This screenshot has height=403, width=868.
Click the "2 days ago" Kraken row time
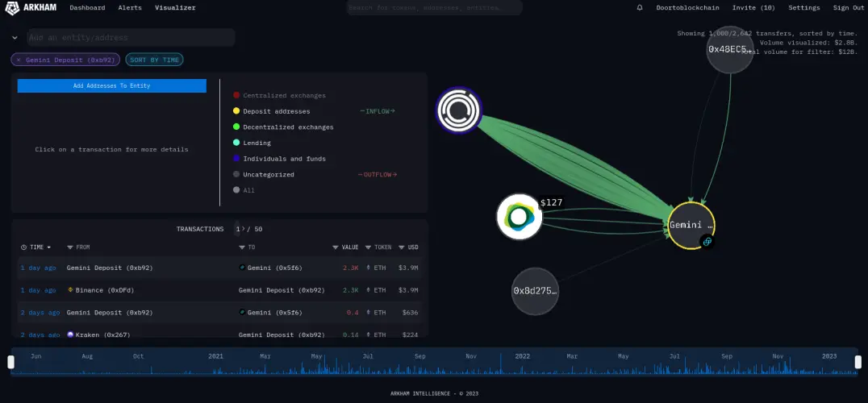tap(40, 334)
